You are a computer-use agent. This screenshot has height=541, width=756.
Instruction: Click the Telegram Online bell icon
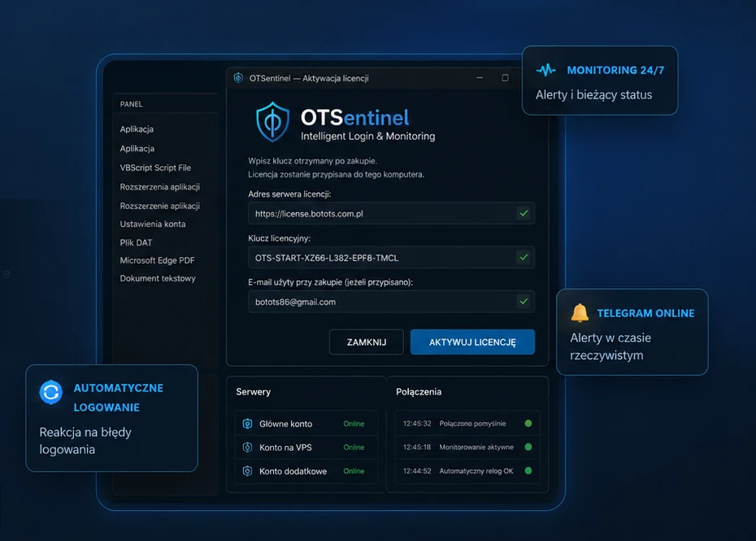click(580, 312)
